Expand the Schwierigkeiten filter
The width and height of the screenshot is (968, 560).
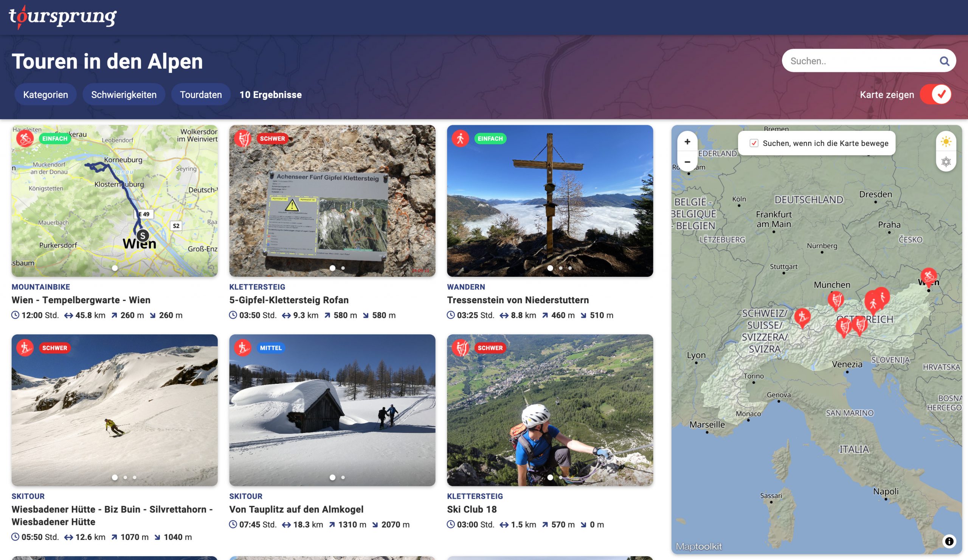pos(124,95)
